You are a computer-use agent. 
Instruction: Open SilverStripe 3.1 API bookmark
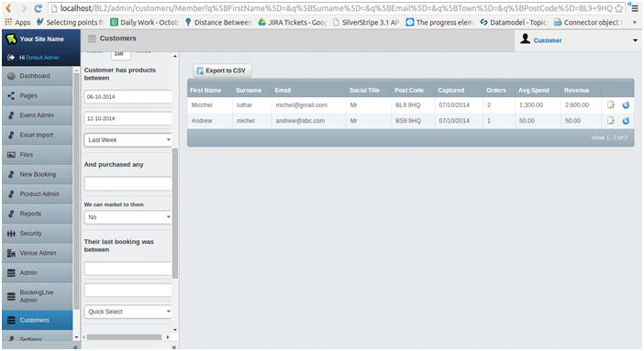click(x=366, y=22)
